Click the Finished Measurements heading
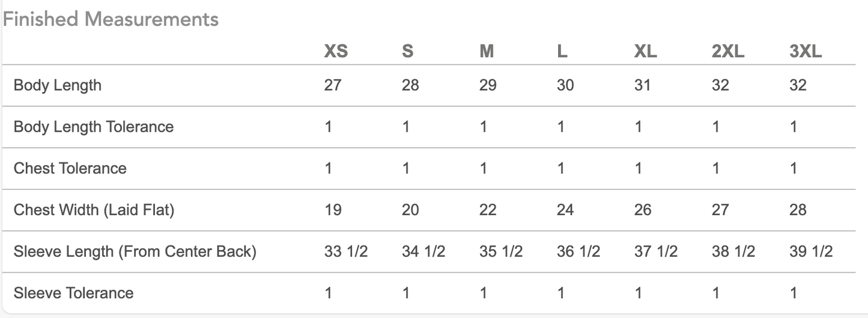 111,19
